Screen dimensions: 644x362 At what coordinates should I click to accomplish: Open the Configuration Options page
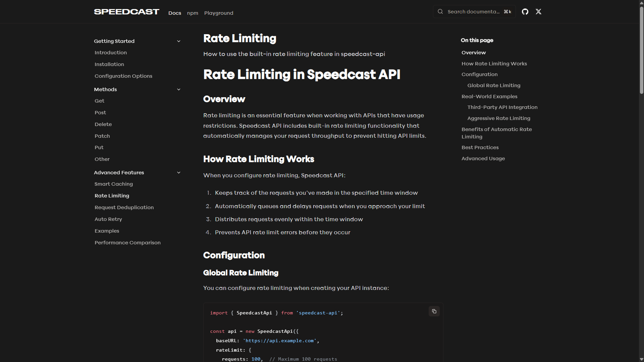[123, 76]
